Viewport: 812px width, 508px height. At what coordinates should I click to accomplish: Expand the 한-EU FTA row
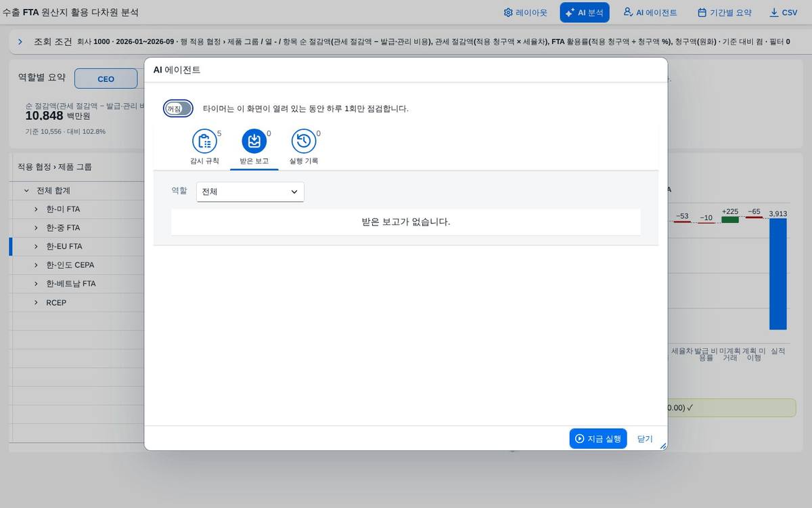coord(36,247)
